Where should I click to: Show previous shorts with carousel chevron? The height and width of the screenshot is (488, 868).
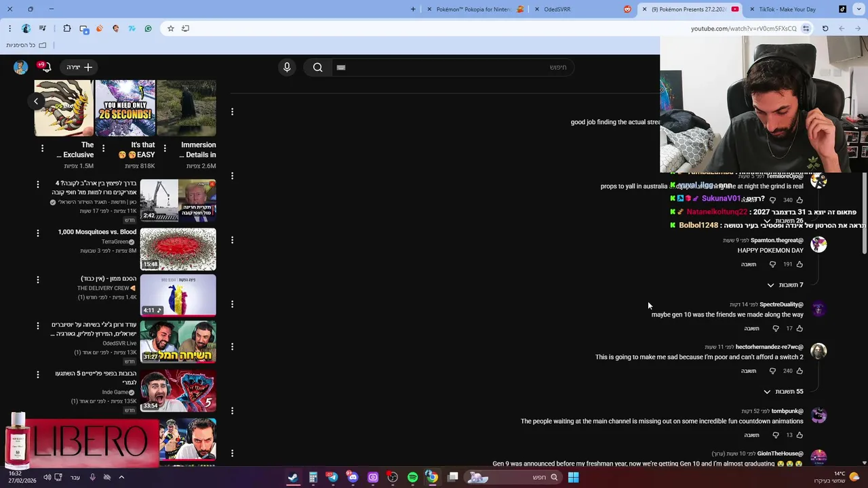36,102
